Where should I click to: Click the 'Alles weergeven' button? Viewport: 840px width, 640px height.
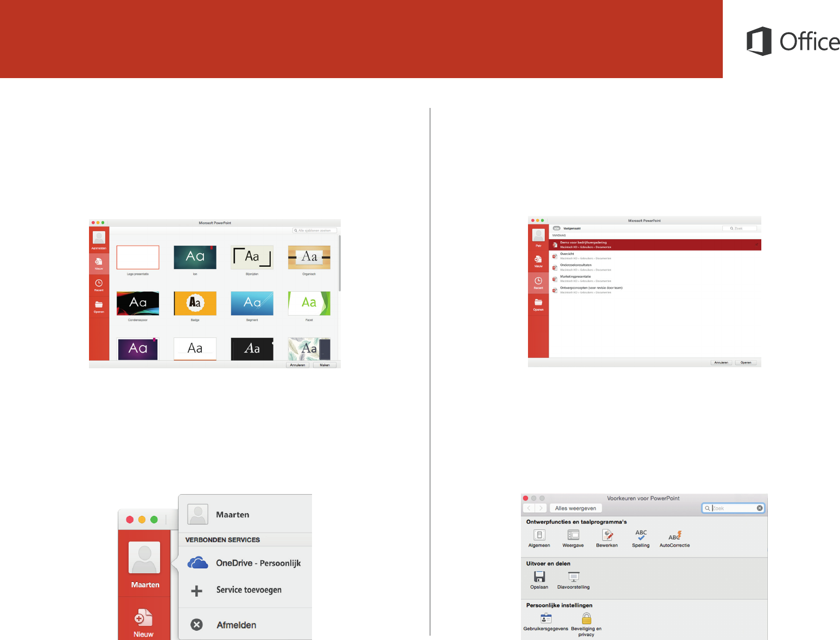pyautogui.click(x=576, y=508)
